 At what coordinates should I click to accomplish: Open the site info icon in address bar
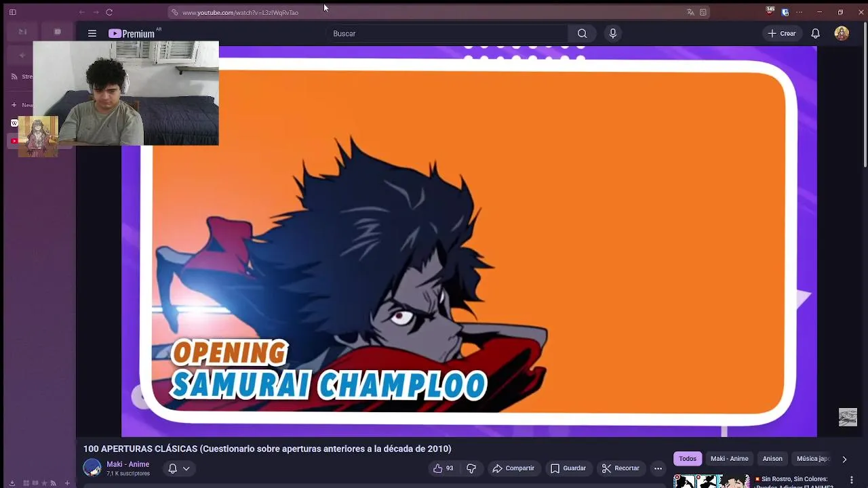point(175,12)
